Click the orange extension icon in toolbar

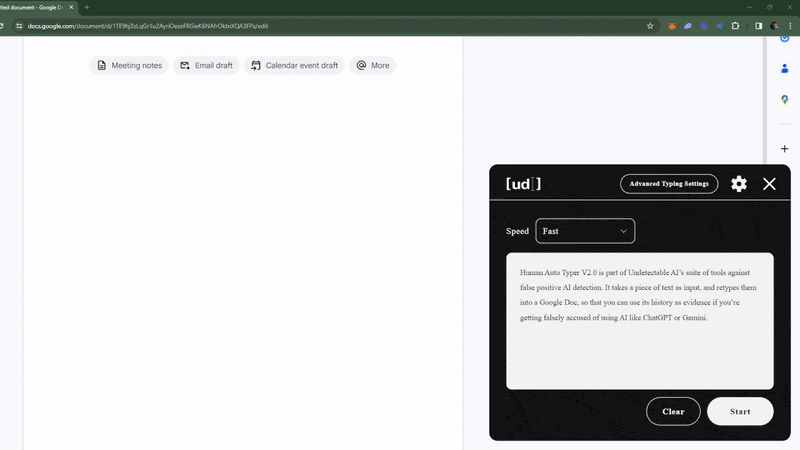[673, 26]
